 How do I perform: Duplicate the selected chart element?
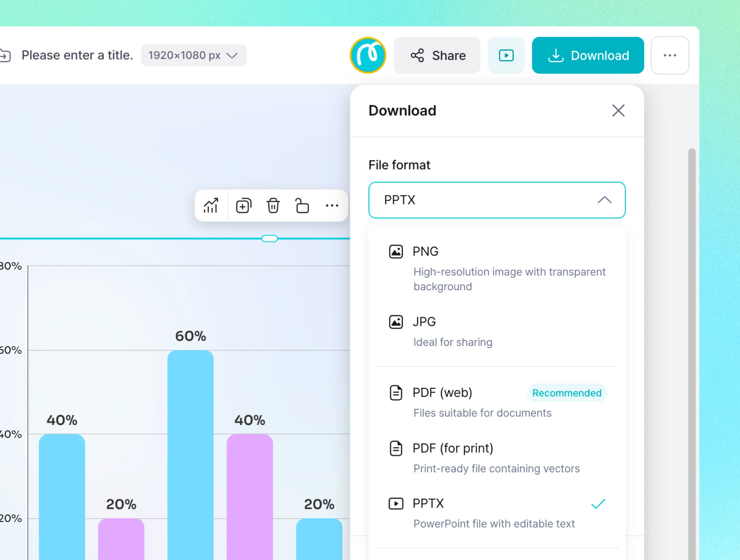click(x=244, y=206)
